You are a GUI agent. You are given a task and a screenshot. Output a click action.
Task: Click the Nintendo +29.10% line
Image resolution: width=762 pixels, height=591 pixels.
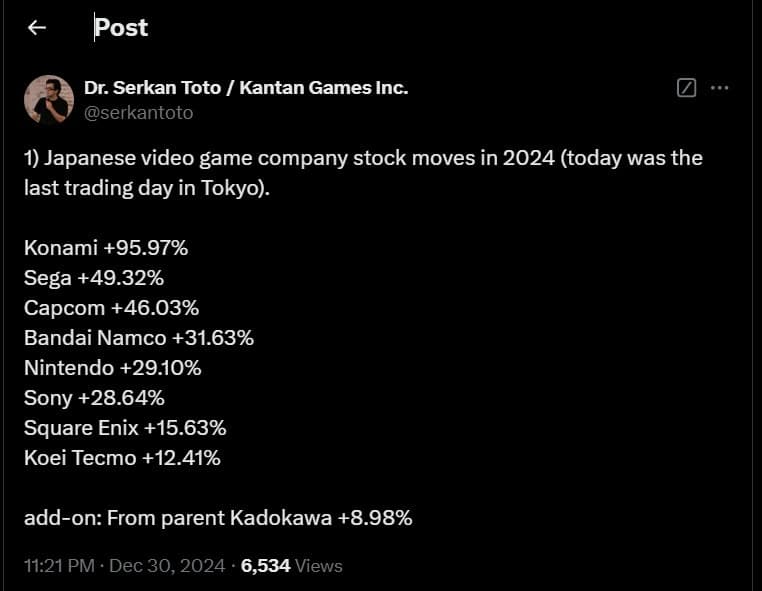(113, 368)
